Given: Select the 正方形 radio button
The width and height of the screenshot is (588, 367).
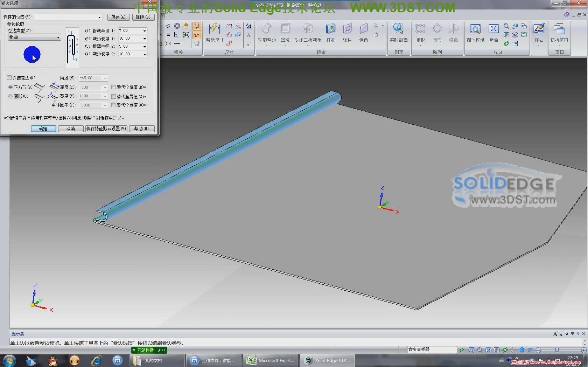Looking at the screenshot, I should coord(10,87).
